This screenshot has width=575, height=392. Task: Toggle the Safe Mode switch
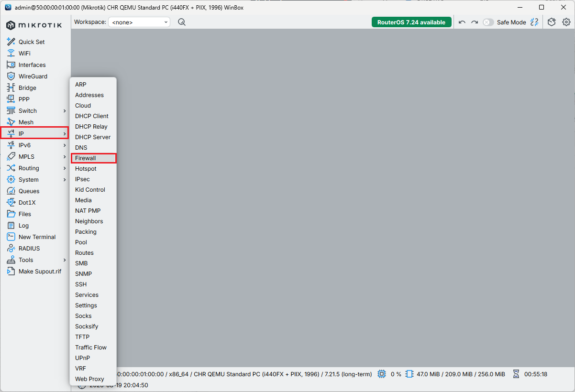[488, 22]
